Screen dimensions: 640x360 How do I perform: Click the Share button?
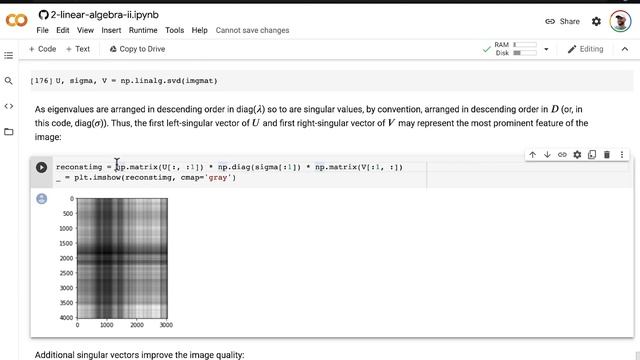562,21
